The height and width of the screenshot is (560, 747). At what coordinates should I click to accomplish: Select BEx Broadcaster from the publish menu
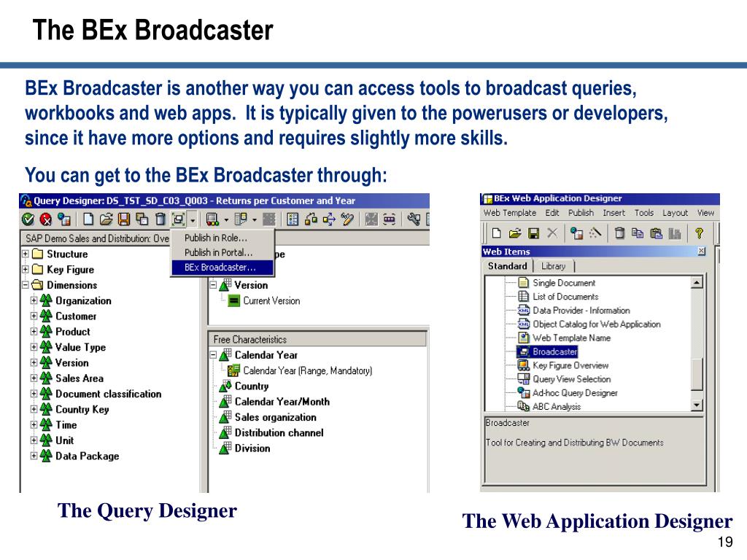[222, 268]
